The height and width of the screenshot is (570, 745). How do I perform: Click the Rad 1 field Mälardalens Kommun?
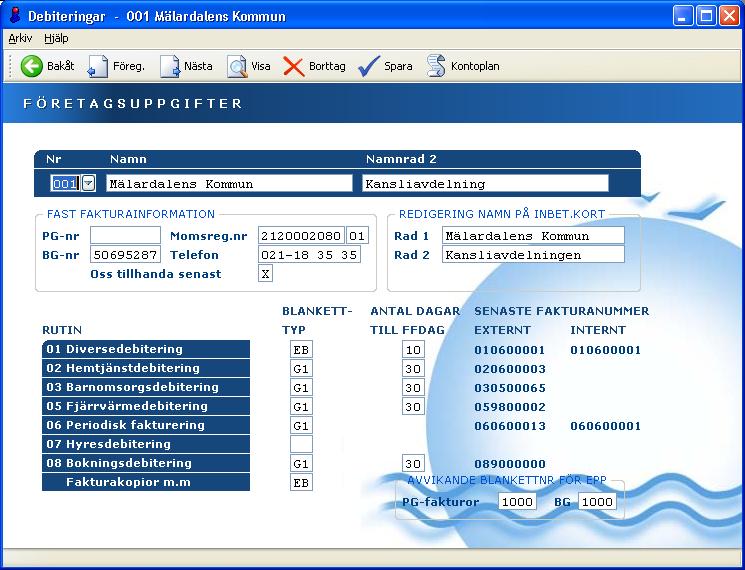pyautogui.click(x=533, y=236)
